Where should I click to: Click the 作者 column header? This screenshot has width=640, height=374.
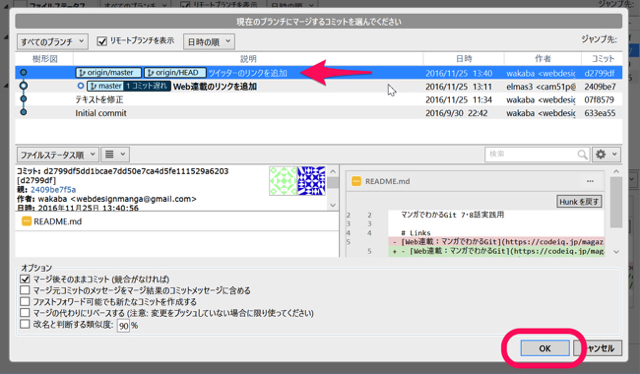pyautogui.click(x=543, y=59)
